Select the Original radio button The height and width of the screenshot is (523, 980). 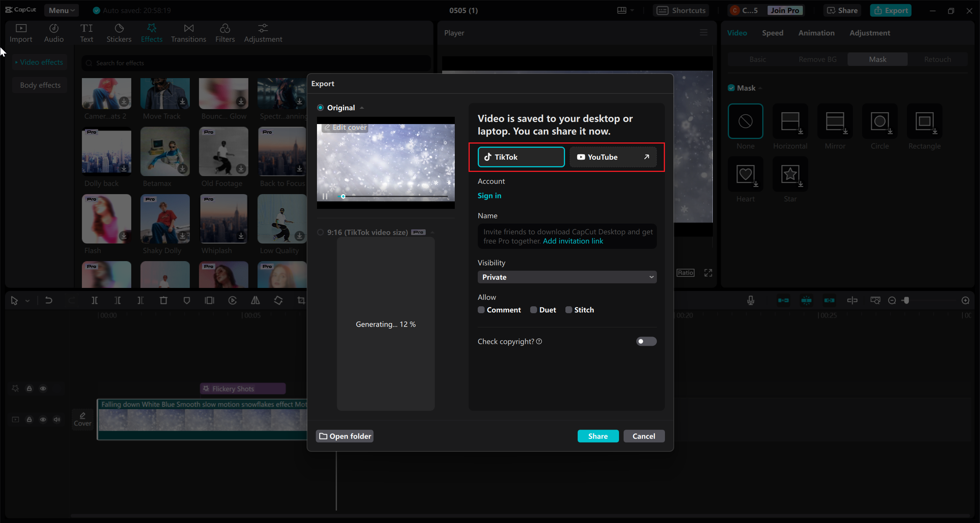coord(320,108)
